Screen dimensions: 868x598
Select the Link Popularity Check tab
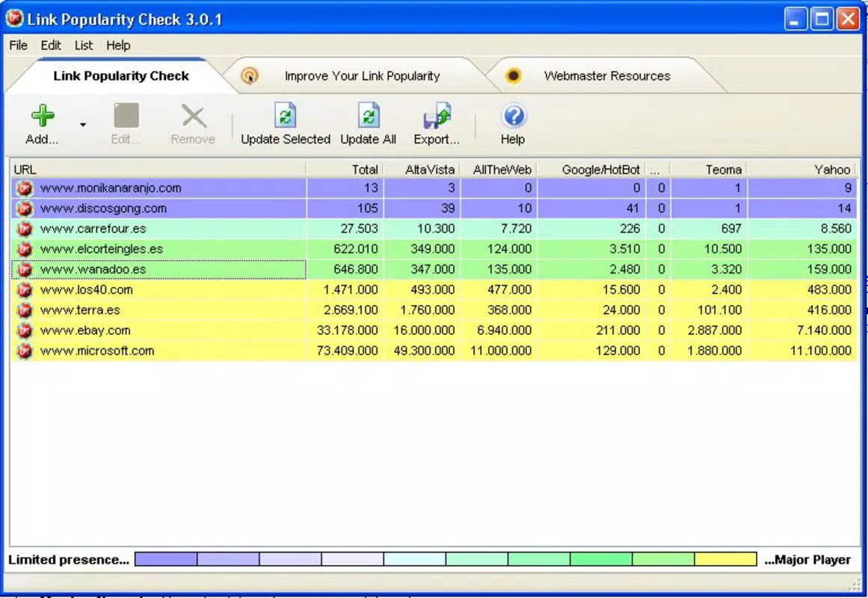[120, 75]
